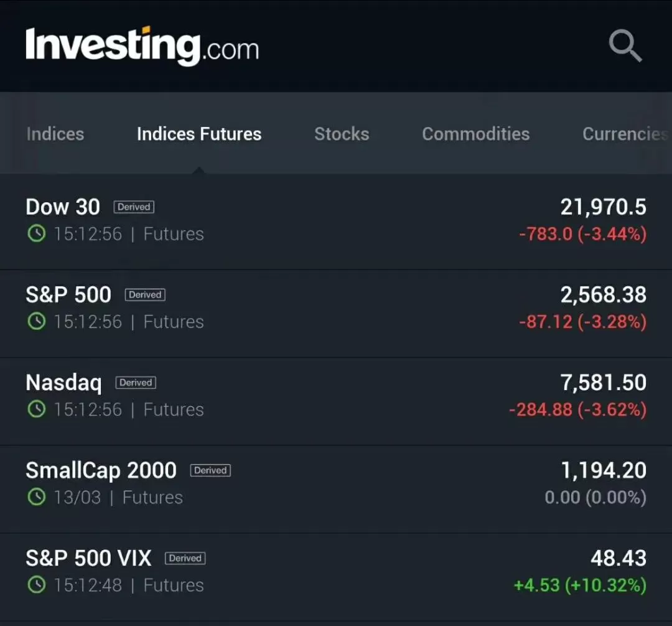
Task: Select the Indices Futures tab
Action: [199, 134]
